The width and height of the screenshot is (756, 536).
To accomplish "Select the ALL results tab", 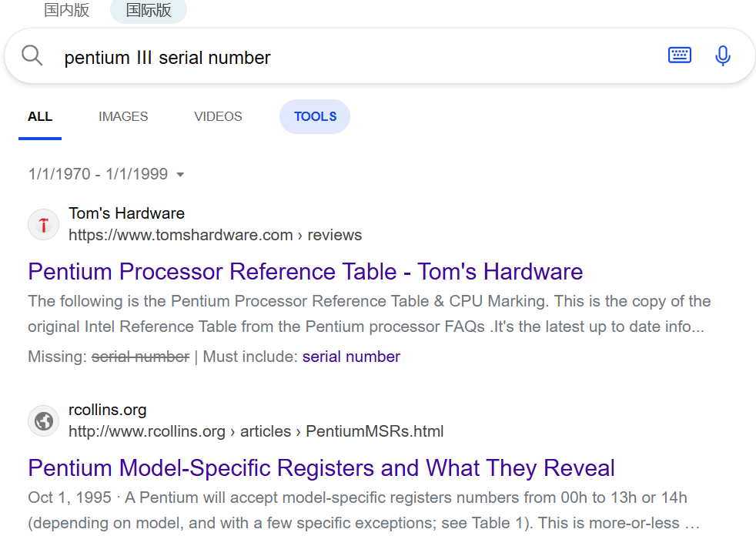I will pyautogui.click(x=40, y=117).
